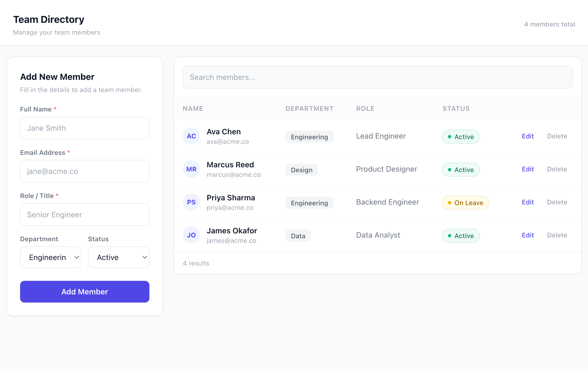Click James Okafor's JO avatar circle
Screen dimensions: 588x369
pos(191,235)
